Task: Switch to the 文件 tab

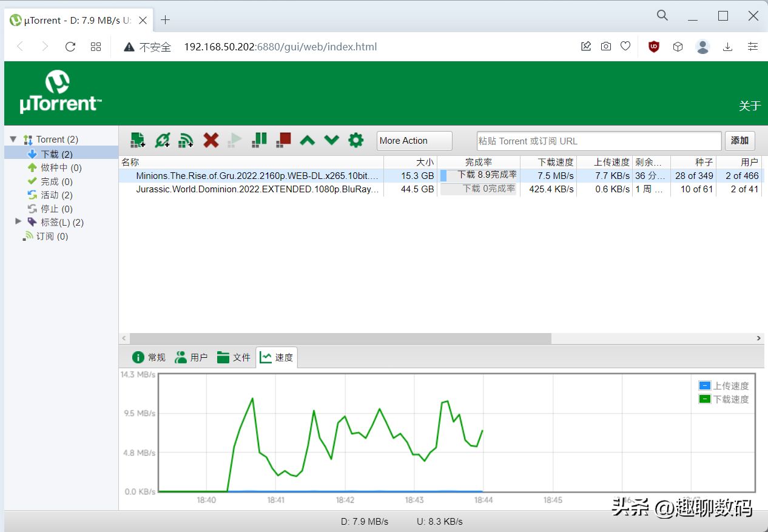Action: coord(234,357)
